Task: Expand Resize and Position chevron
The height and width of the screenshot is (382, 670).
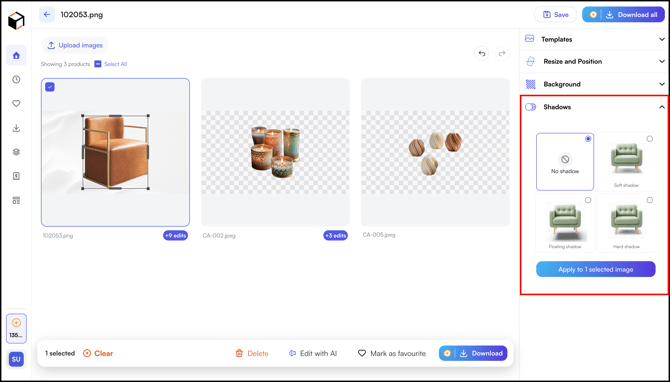Action: pos(662,62)
